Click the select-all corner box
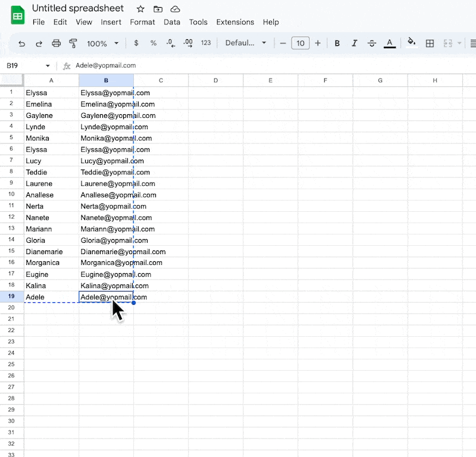 point(11,80)
